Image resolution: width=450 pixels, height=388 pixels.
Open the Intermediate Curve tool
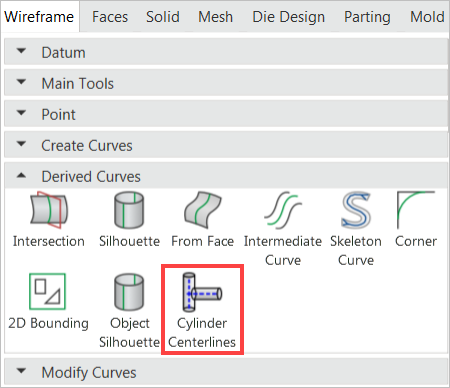pos(283,229)
